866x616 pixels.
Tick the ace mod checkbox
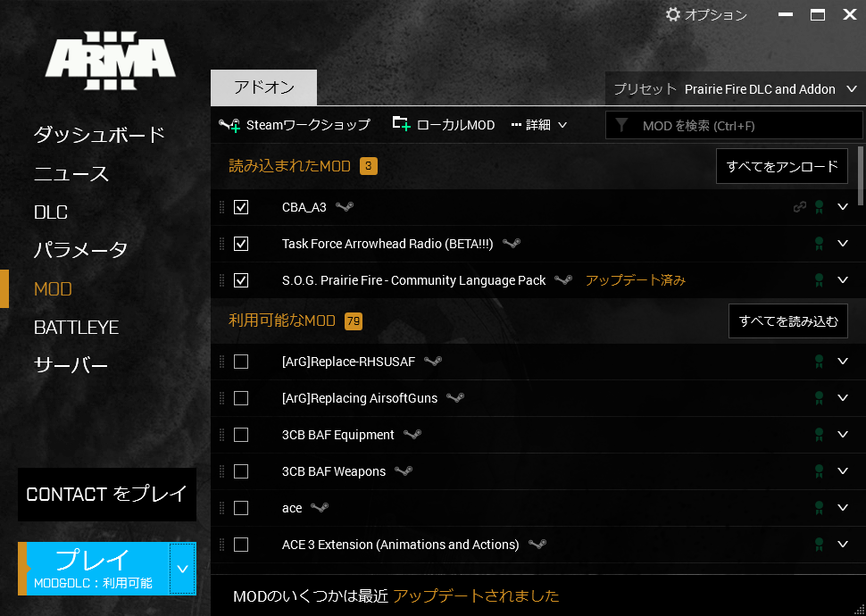click(x=241, y=508)
